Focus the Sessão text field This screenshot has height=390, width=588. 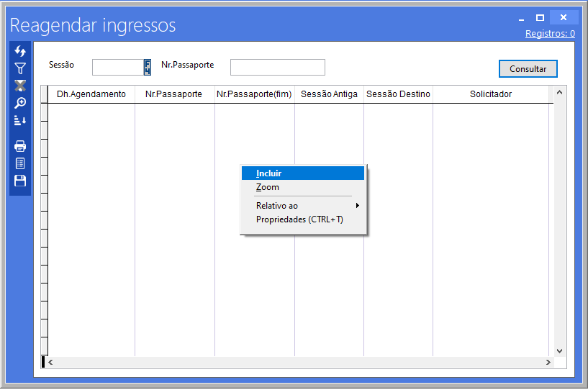[117, 67]
